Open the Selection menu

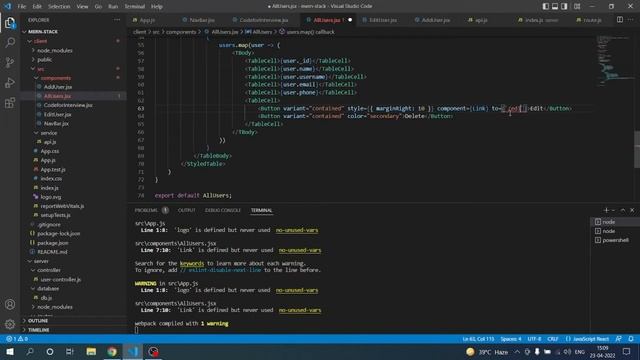click(x=59, y=6)
